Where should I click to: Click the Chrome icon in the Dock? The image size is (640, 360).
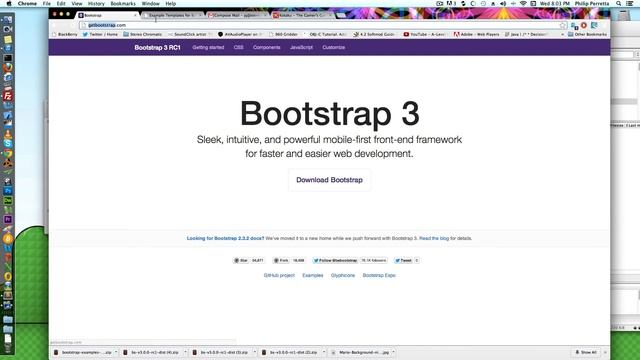(8, 153)
